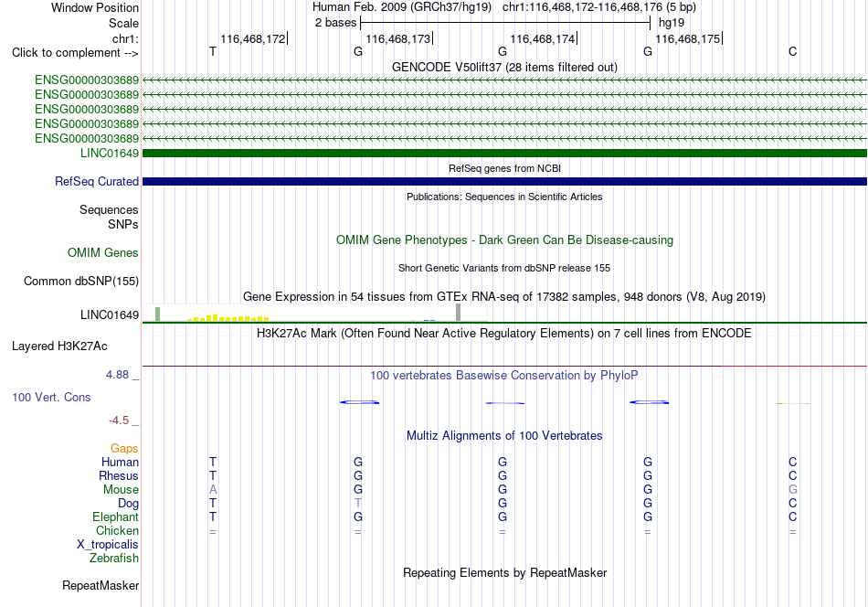Click the T base in the sequence row

[x=213, y=51]
